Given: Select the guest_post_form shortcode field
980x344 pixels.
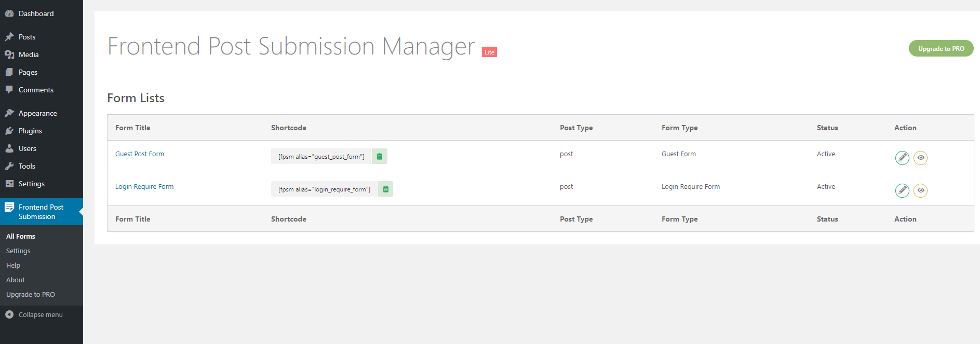Looking at the screenshot, I should (x=321, y=156).
